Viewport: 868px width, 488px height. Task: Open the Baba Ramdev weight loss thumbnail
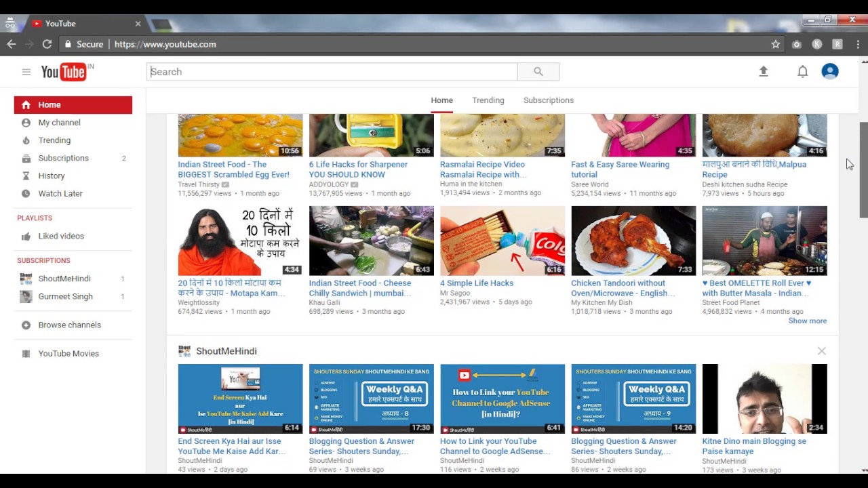point(240,241)
